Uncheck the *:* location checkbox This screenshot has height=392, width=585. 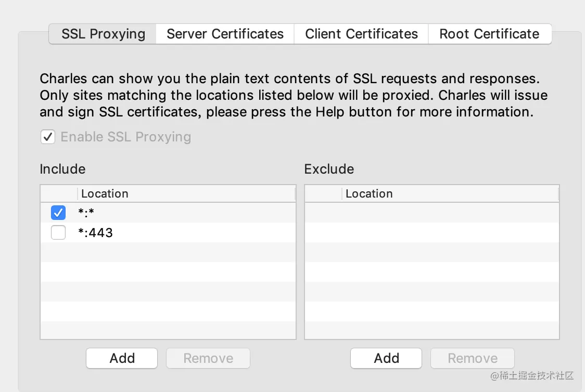58,213
